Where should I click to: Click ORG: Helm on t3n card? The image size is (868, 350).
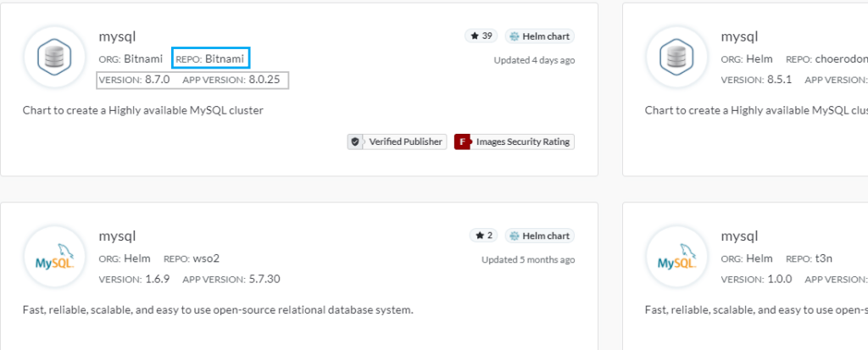point(747,258)
